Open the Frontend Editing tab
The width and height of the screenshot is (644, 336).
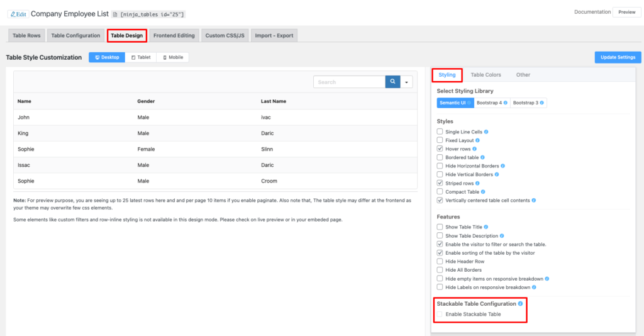click(x=174, y=35)
